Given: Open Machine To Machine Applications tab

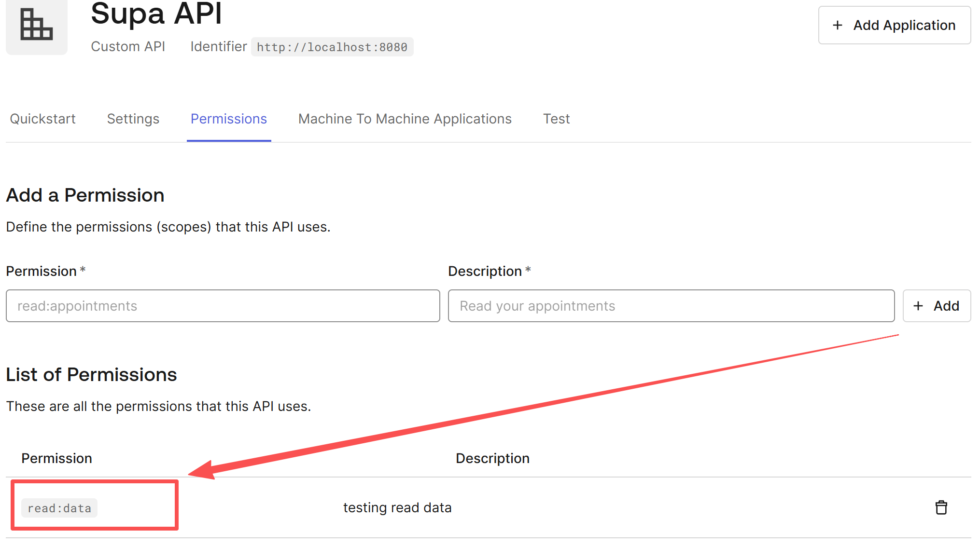Looking at the screenshot, I should (405, 119).
